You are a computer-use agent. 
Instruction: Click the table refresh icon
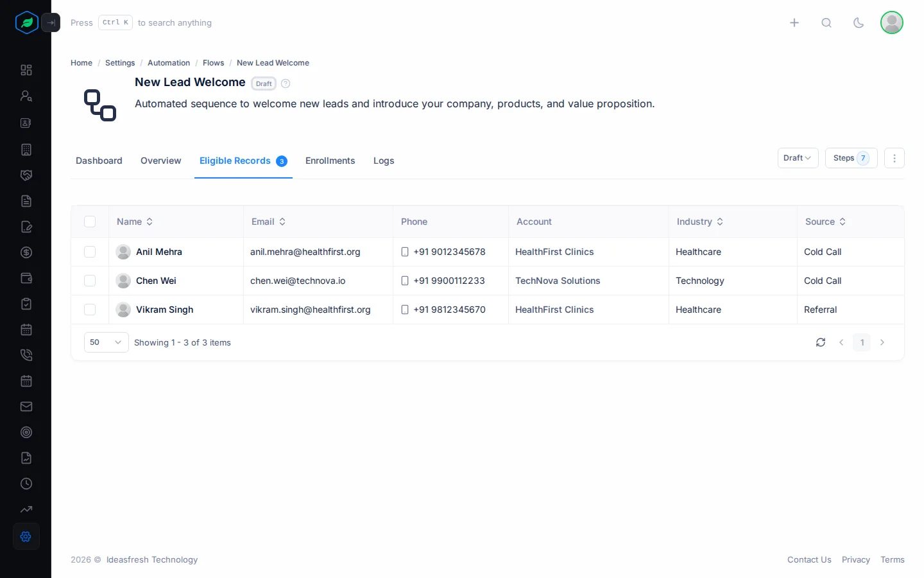[x=821, y=342]
